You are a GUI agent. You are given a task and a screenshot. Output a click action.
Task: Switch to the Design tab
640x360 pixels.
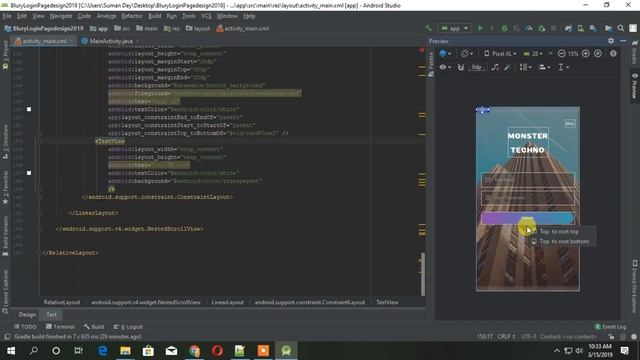[27, 314]
